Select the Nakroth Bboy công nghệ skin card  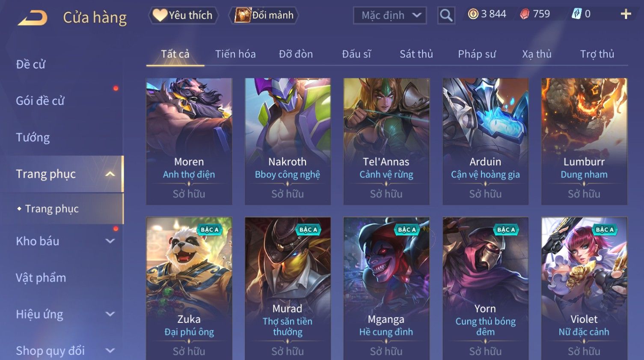(x=288, y=141)
